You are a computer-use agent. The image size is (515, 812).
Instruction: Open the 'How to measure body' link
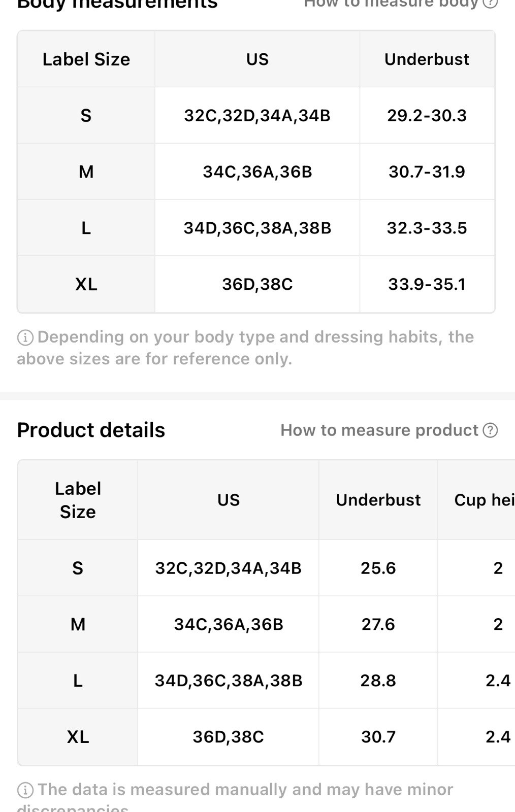pos(391,3)
